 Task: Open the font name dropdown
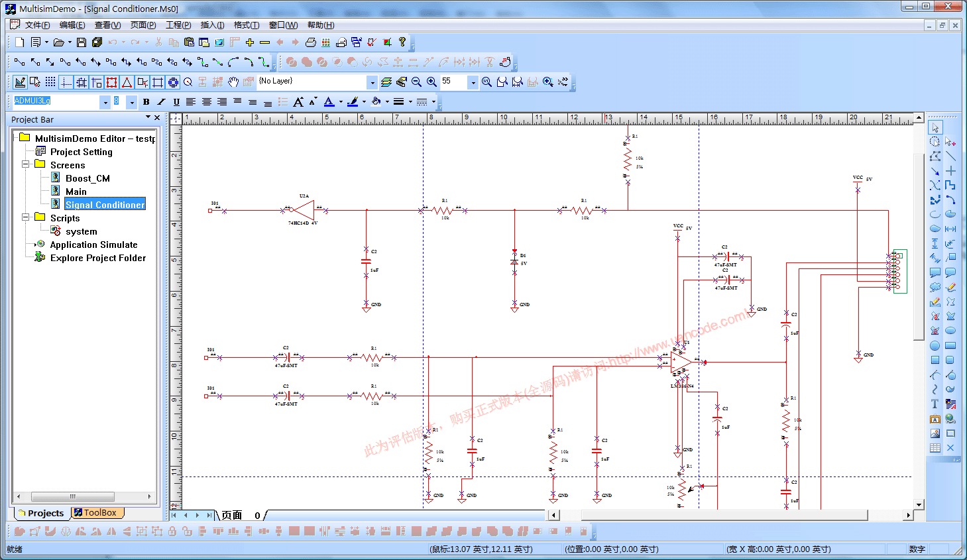(105, 102)
